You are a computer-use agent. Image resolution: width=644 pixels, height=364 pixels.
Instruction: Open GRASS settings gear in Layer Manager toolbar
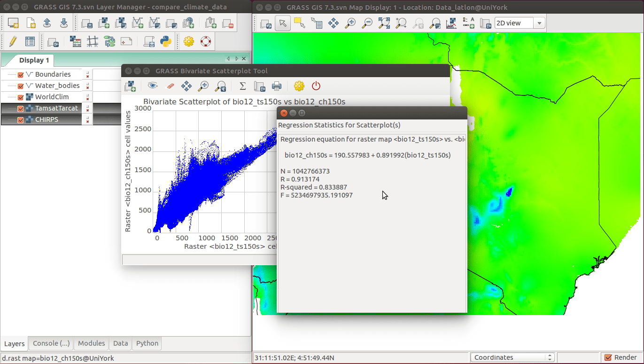[188, 41]
